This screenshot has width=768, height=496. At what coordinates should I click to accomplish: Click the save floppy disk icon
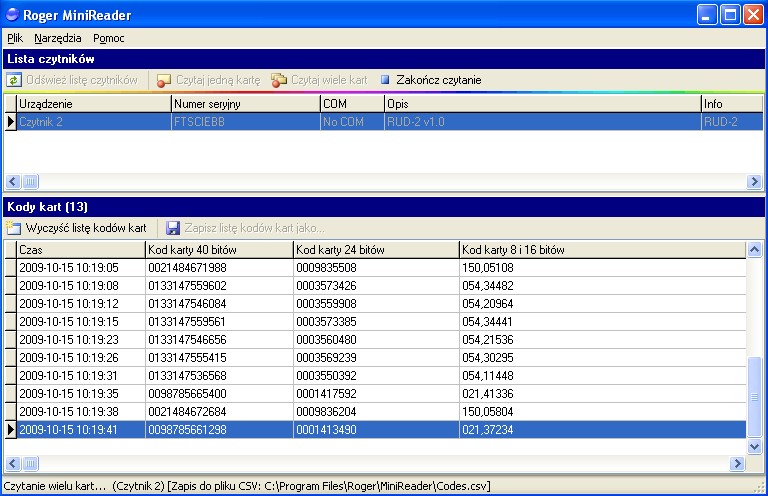pyautogui.click(x=173, y=228)
